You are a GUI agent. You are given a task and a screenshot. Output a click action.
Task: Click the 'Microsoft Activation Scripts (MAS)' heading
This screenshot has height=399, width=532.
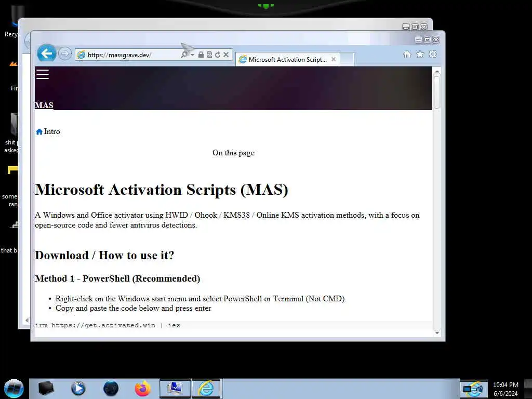(x=162, y=190)
